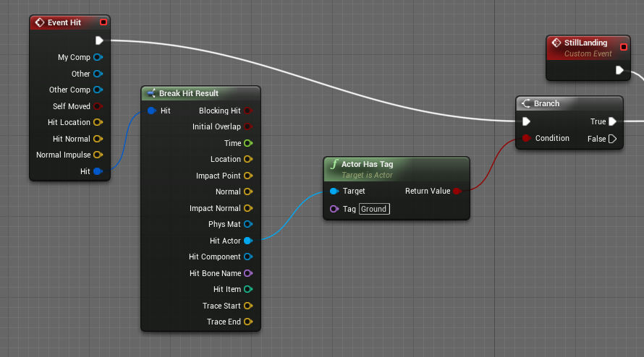The image size is (644, 357).
Task: Select the Break Hit Result node header
Action: tap(201, 93)
